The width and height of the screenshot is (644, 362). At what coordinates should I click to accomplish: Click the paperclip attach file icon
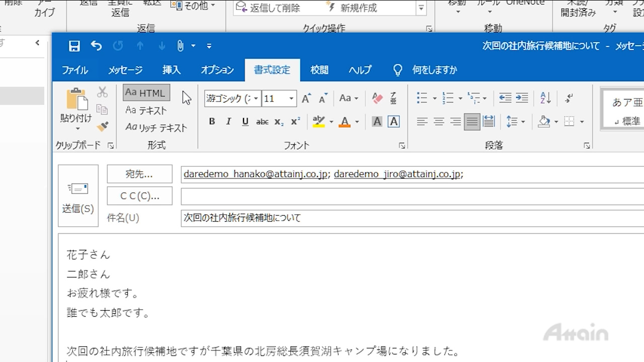[x=180, y=46]
